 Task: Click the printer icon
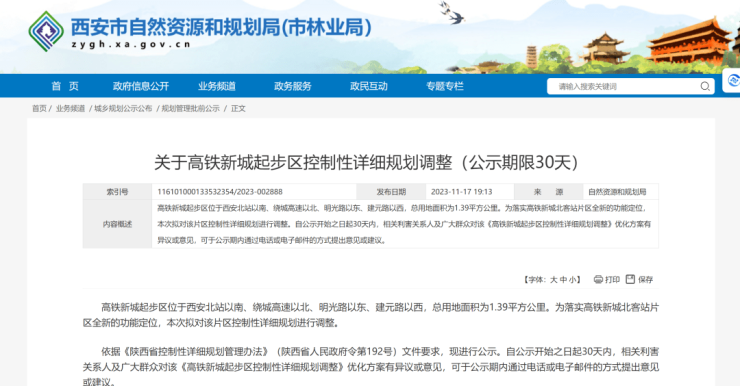[x=598, y=279]
